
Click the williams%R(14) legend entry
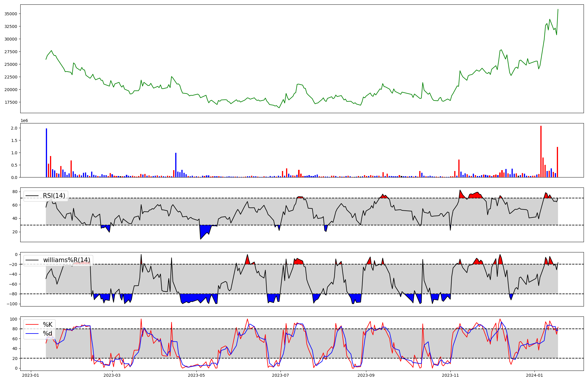pyautogui.click(x=66, y=260)
